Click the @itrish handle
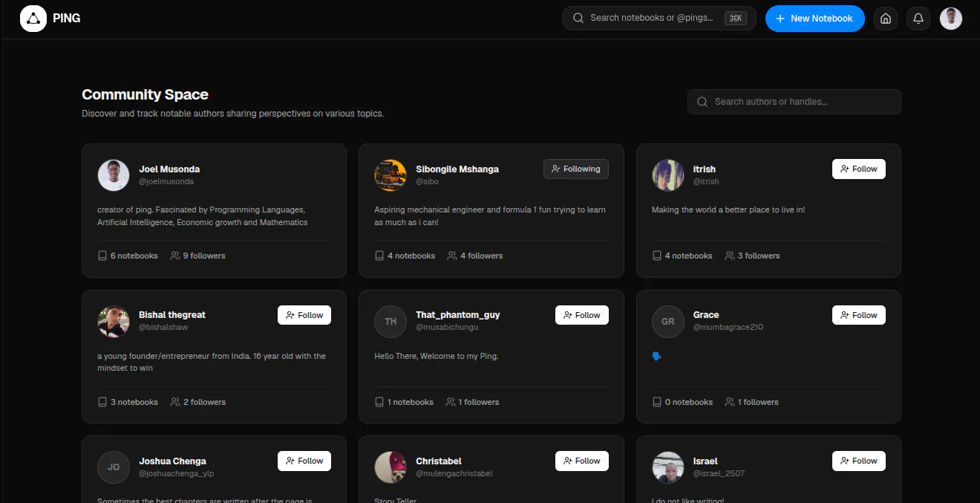The width and height of the screenshot is (980, 503). pos(706,181)
